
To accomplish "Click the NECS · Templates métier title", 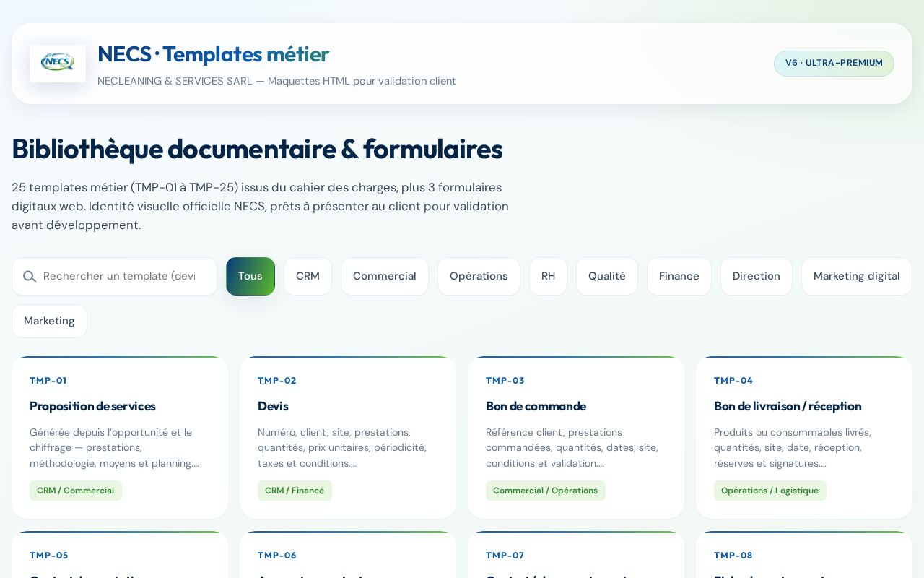I will [x=213, y=54].
